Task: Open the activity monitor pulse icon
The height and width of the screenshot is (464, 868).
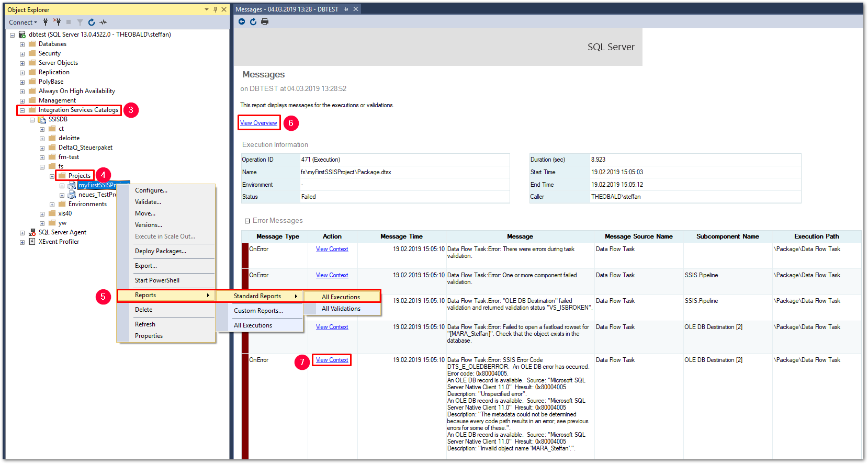Action: click(x=103, y=22)
